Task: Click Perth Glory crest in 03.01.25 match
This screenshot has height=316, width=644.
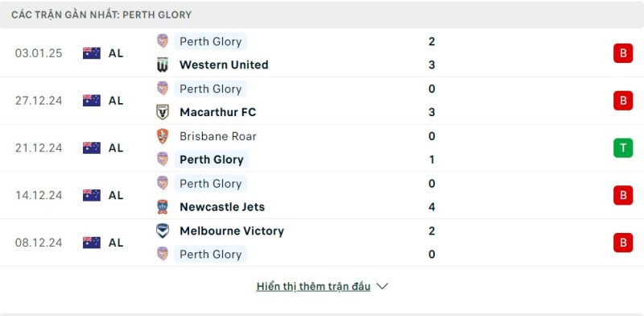Action: click(x=163, y=41)
